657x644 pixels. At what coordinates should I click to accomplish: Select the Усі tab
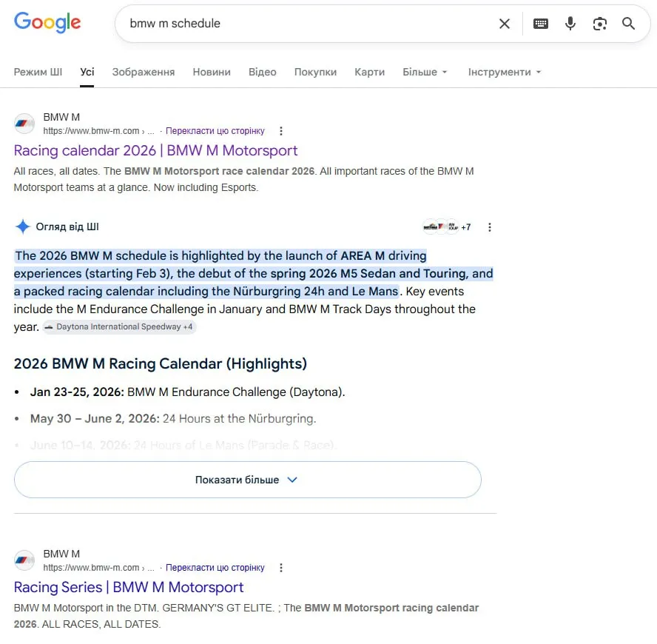(87, 72)
